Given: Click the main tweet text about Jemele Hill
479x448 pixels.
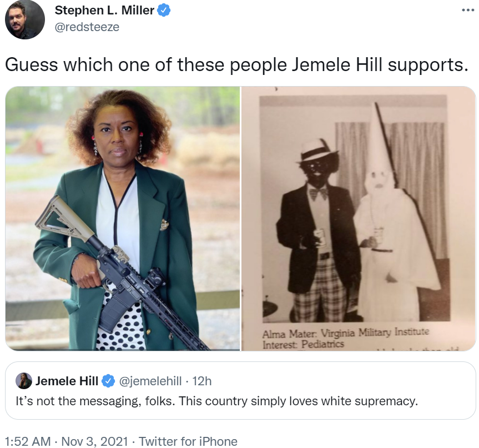Looking at the screenshot, I should click(236, 65).
